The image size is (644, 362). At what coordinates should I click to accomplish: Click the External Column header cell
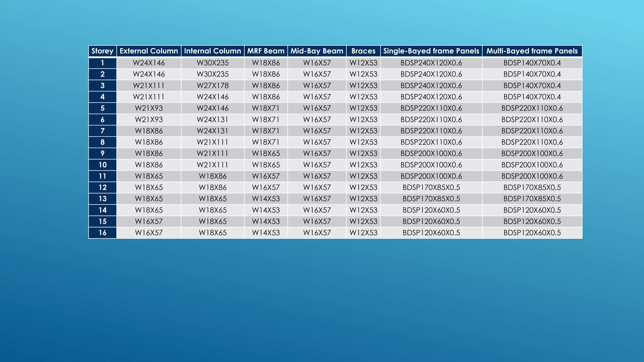coord(149,51)
